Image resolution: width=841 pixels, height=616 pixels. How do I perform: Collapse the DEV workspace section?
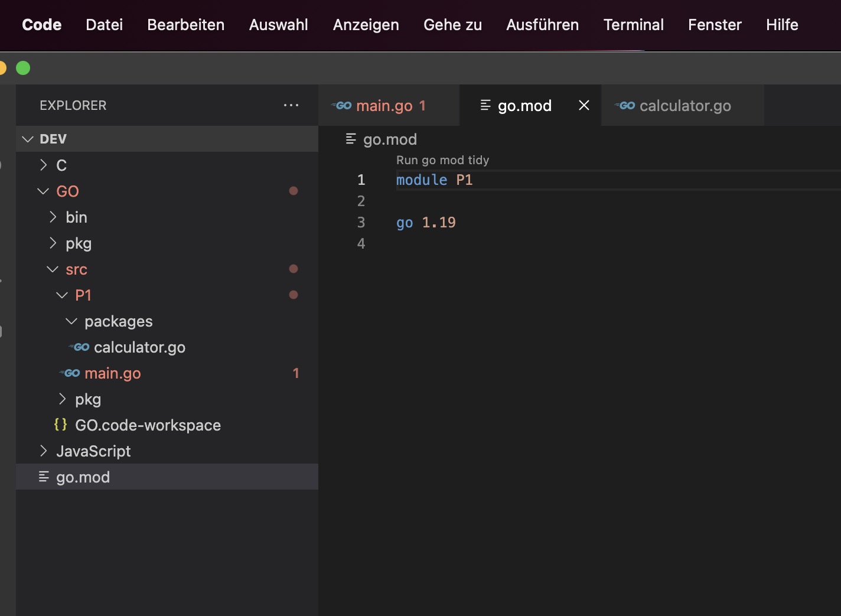pyautogui.click(x=167, y=139)
